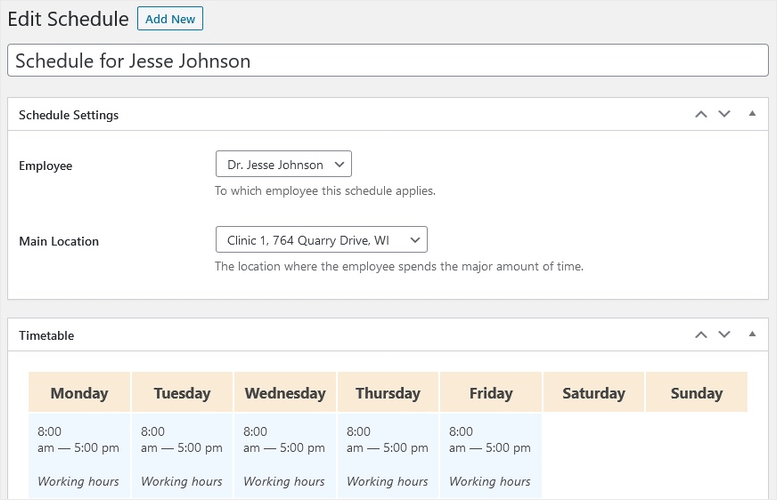Click the Saturday column header
This screenshot has width=777, height=500.
(594, 392)
